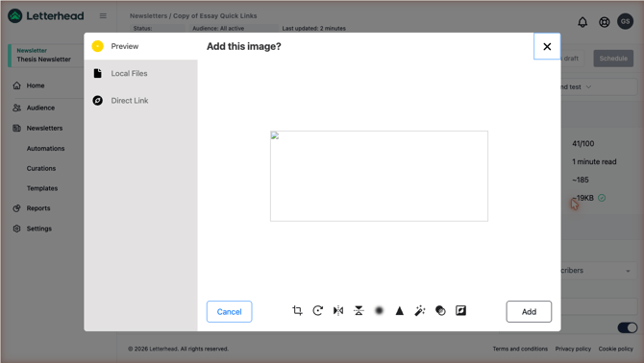Image resolution: width=644 pixels, height=363 pixels.
Task: Click the Reports pie chart icon
Action: pyautogui.click(x=17, y=208)
